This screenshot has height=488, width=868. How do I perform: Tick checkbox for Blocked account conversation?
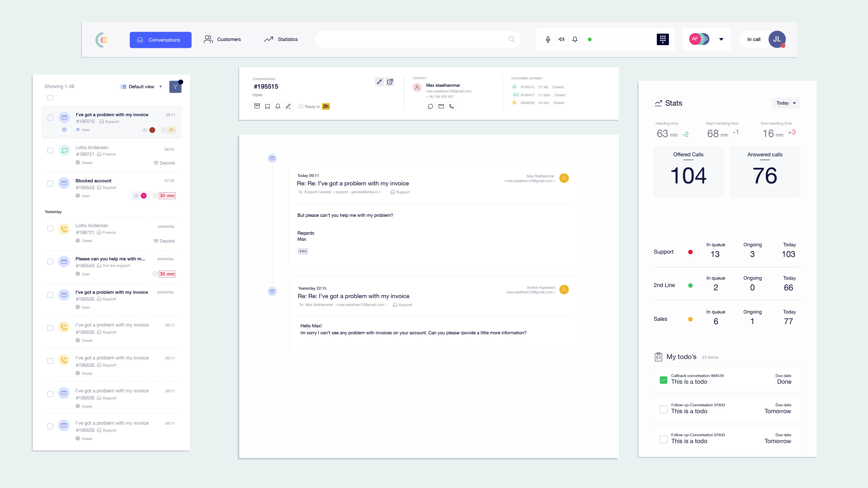pyautogui.click(x=50, y=184)
